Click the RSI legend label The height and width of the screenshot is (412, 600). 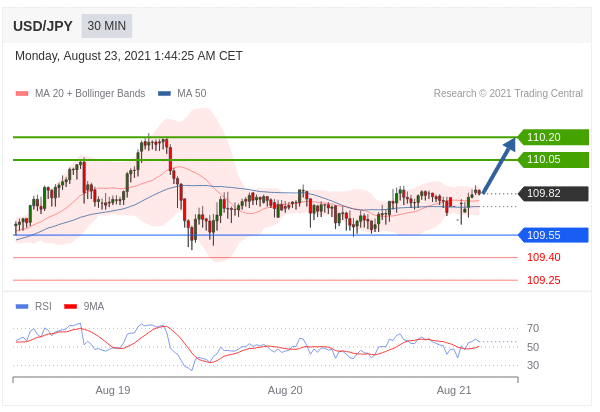click(43, 307)
